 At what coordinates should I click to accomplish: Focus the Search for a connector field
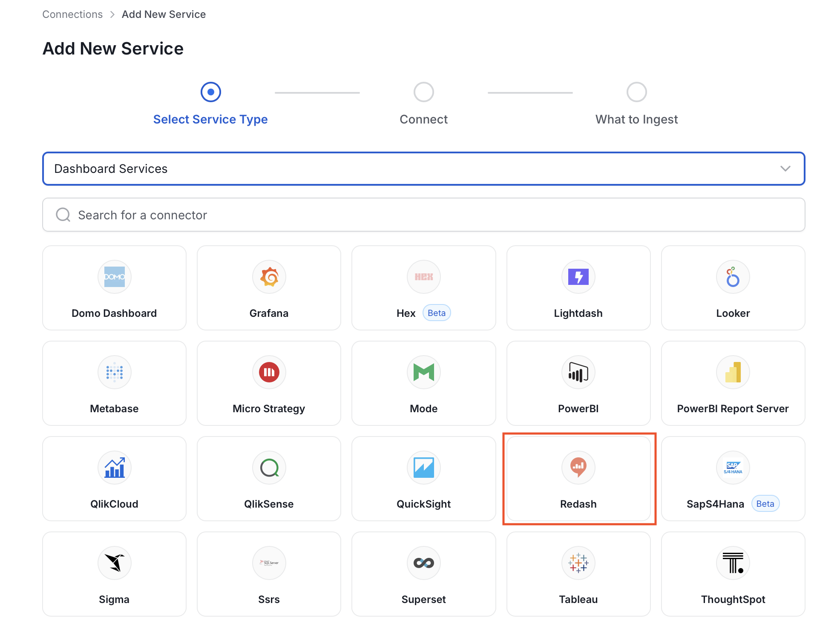coord(424,215)
